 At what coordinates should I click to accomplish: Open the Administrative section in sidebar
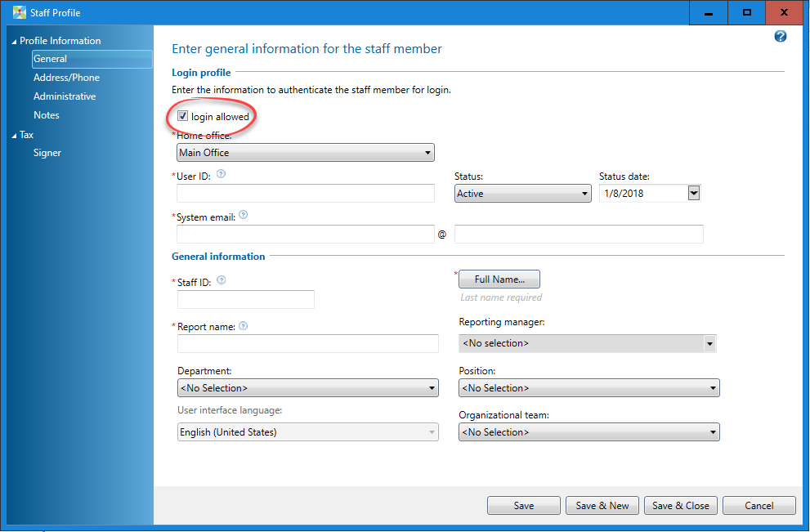(65, 96)
